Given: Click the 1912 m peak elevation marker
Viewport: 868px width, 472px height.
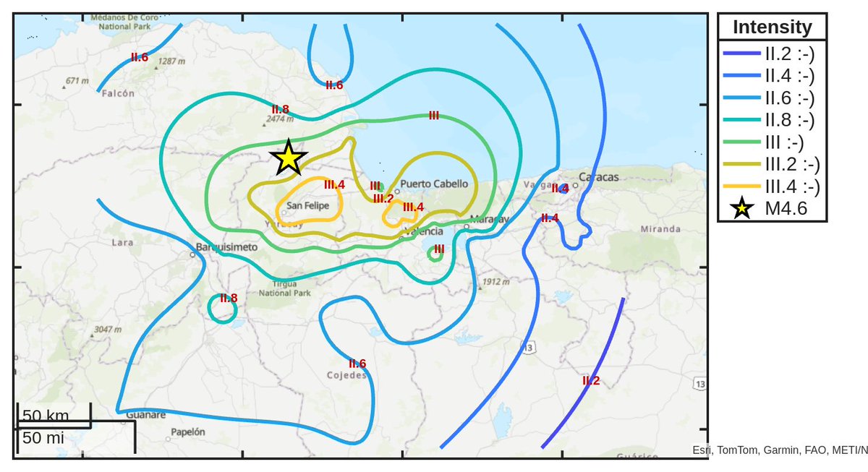Looking at the screenshot, I should (x=495, y=282).
